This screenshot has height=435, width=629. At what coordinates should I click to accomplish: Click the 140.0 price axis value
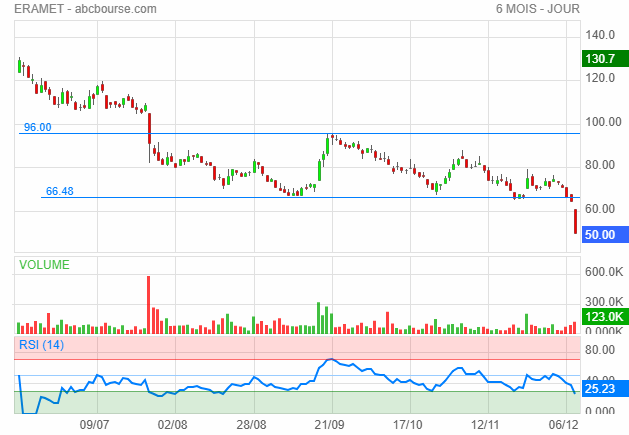point(600,35)
